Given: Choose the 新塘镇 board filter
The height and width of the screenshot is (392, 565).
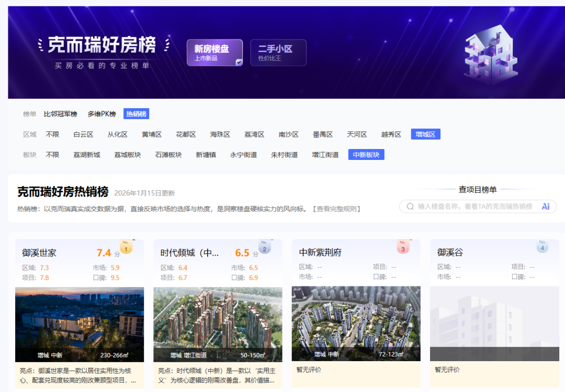Looking at the screenshot, I should click(206, 154).
